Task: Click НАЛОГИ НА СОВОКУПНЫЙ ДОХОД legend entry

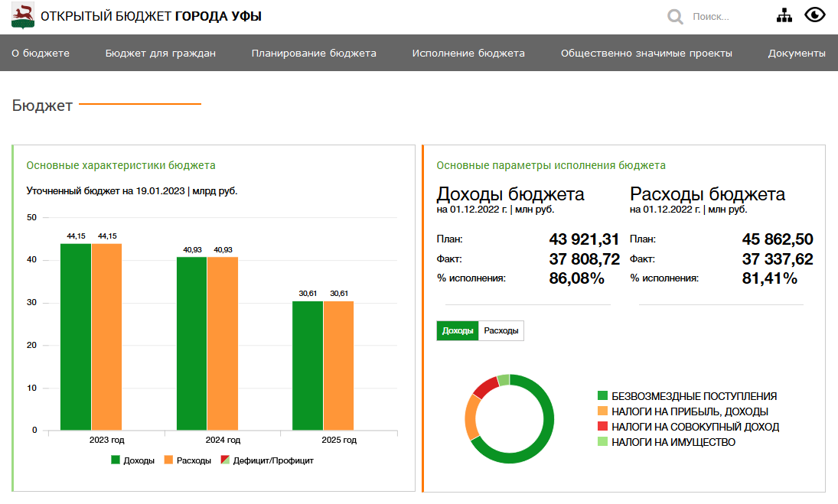Action: (x=688, y=427)
